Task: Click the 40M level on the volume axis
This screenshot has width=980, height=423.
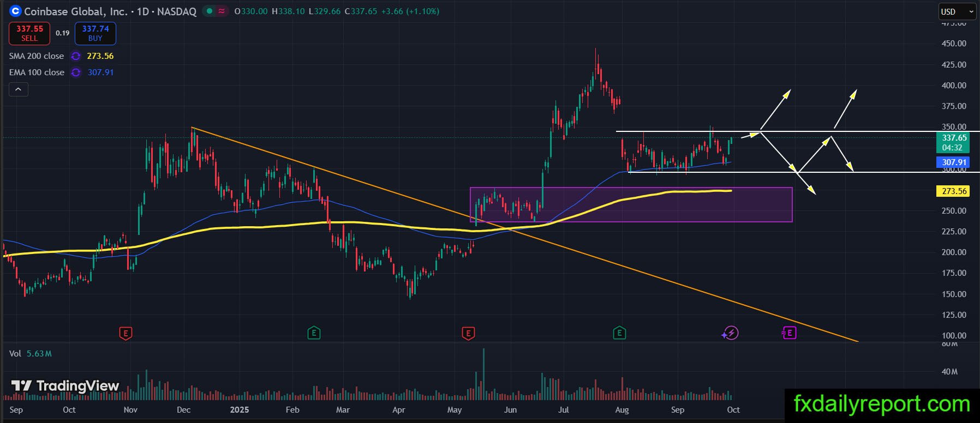Action: (949, 372)
